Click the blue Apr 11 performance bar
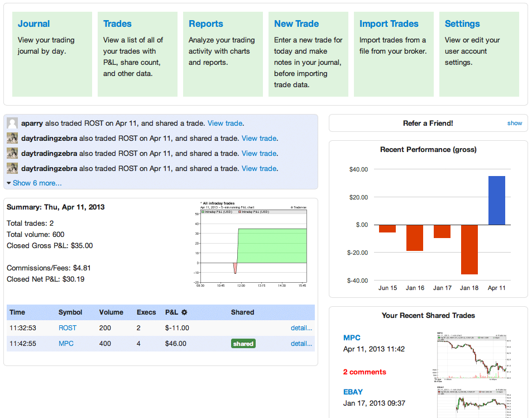 (497, 201)
